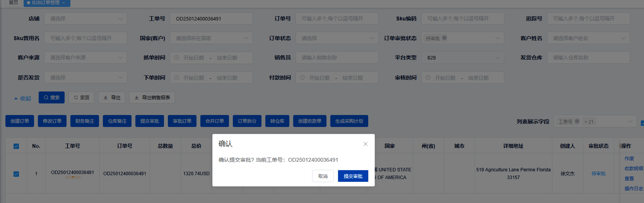Click the clock icon in 抓单时间

tap(176, 58)
